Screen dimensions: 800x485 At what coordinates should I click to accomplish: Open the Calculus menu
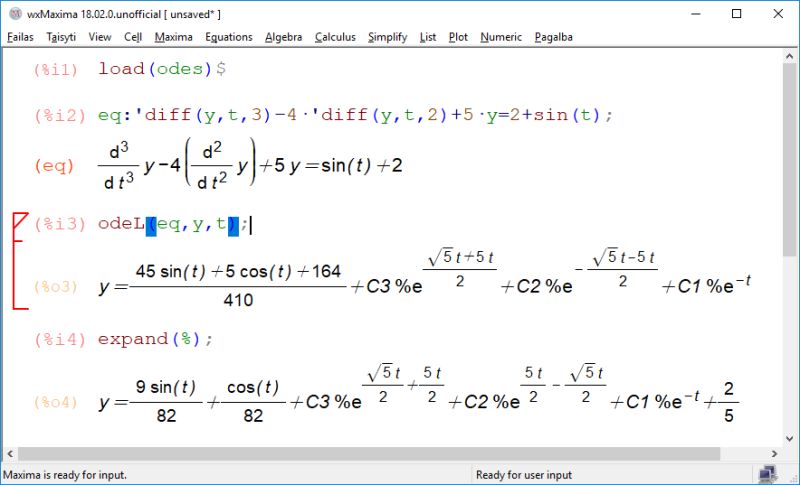pos(335,37)
